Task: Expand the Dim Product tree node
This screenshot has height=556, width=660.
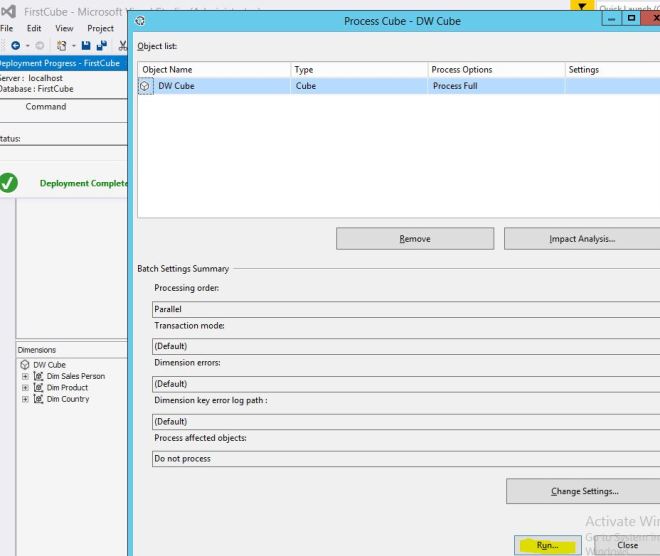Action: (24, 388)
